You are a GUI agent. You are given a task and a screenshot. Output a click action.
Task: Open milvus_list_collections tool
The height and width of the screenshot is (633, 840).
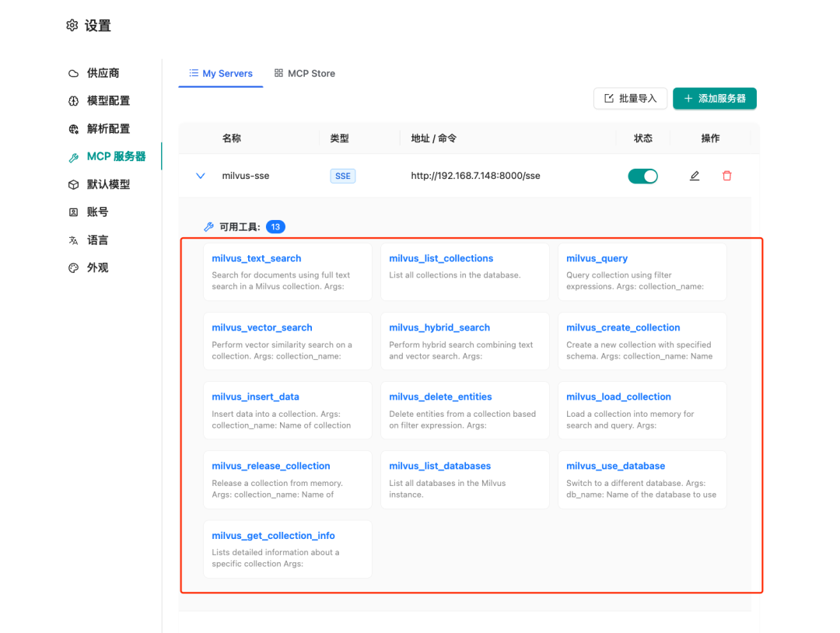(465, 272)
